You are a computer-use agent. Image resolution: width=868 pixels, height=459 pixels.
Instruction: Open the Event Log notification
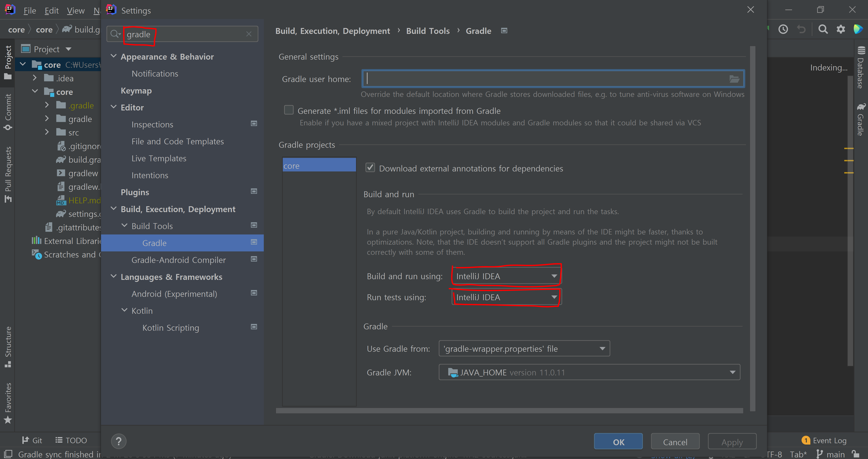coord(824,440)
